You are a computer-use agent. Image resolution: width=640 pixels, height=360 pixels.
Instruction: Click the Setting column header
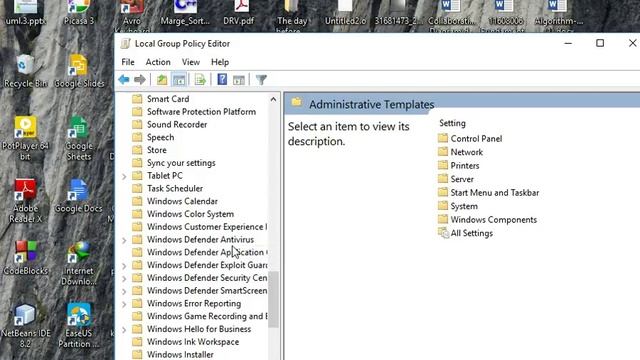(452, 123)
